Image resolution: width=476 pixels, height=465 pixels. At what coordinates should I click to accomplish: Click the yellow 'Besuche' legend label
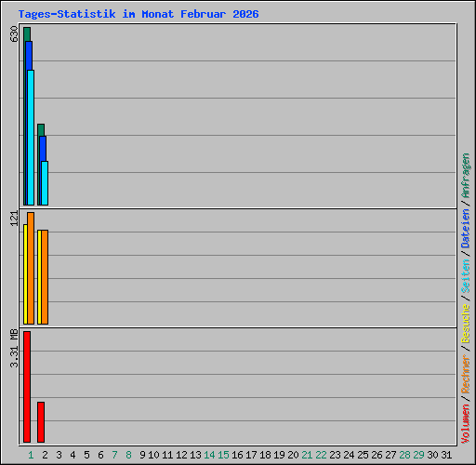pyautogui.click(x=466, y=324)
